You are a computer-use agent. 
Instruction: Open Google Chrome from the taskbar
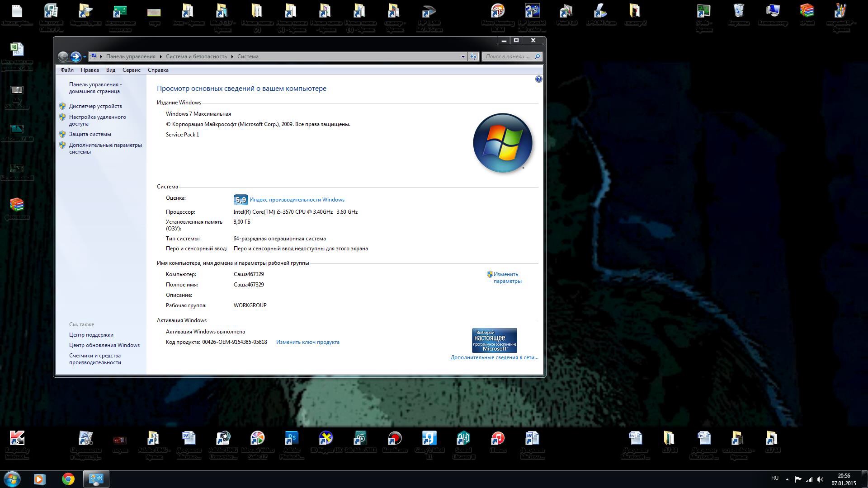(x=68, y=479)
